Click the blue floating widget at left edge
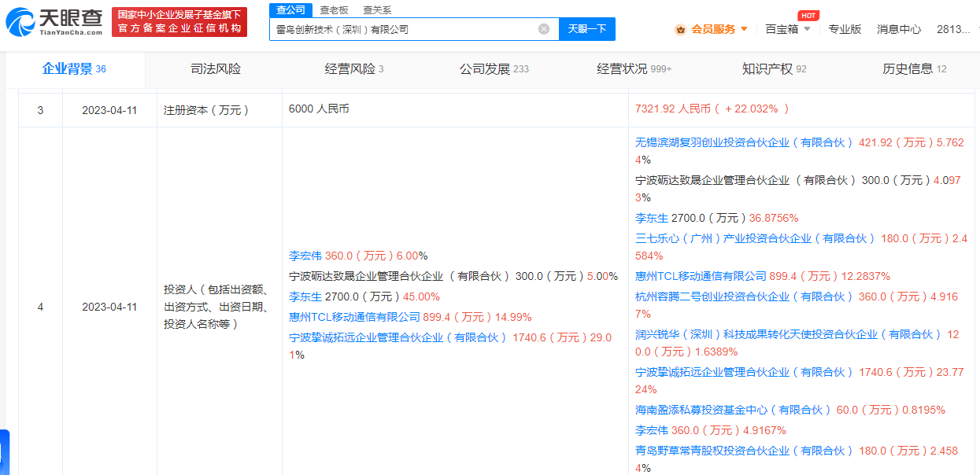Screen dimensions: 980x475 tap(4, 452)
